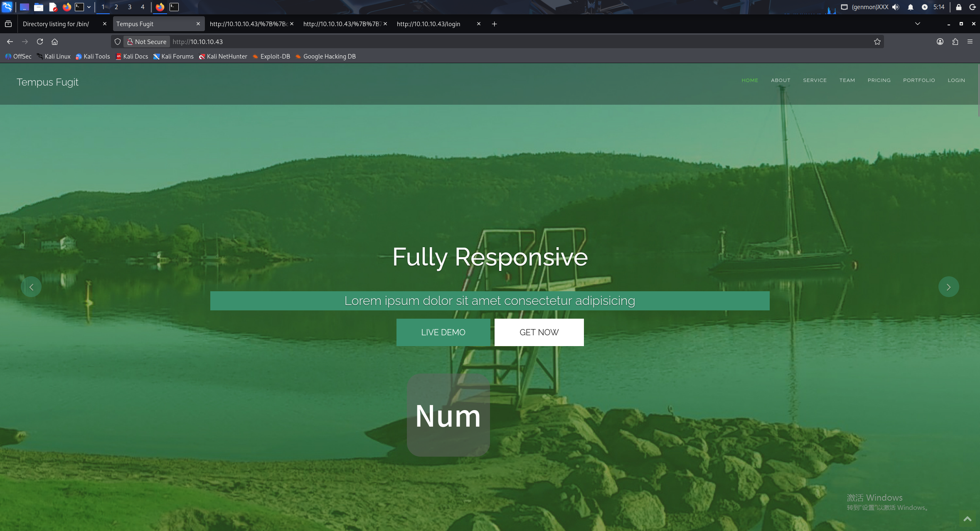Bookmark this page with star icon

tap(877, 42)
